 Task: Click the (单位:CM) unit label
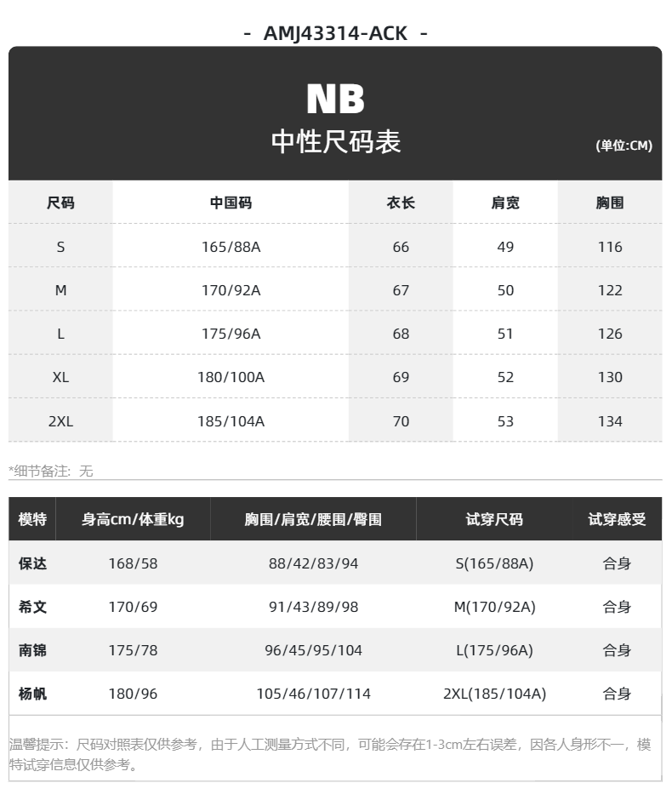624,146
